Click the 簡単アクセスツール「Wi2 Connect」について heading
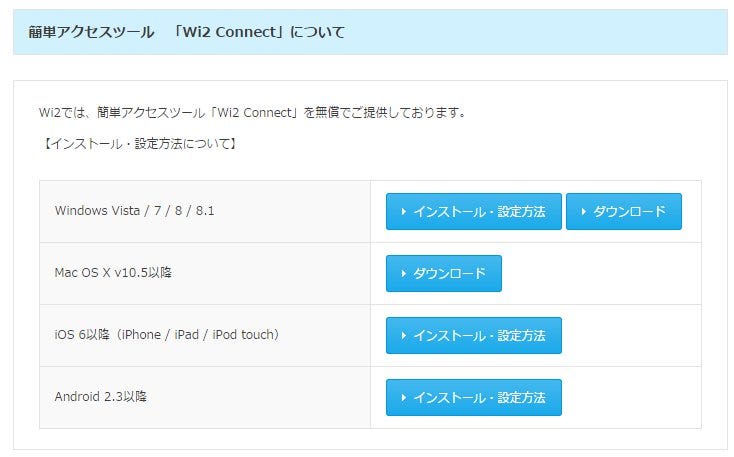Screen dimensions: 734x457 pos(186,32)
